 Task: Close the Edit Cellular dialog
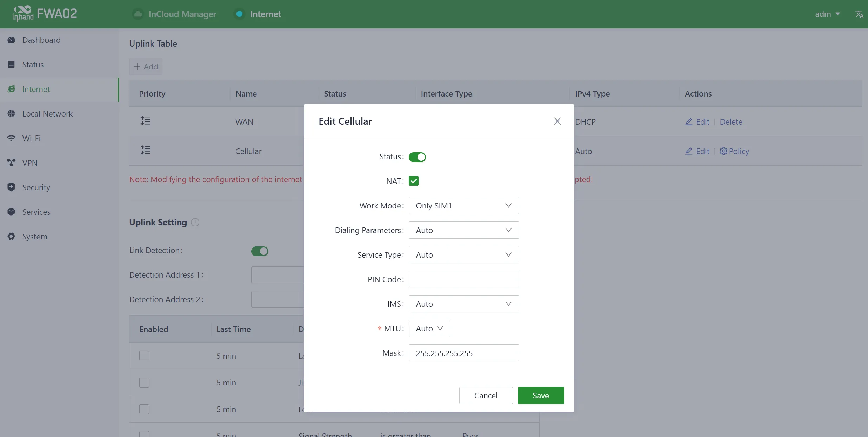(x=557, y=121)
